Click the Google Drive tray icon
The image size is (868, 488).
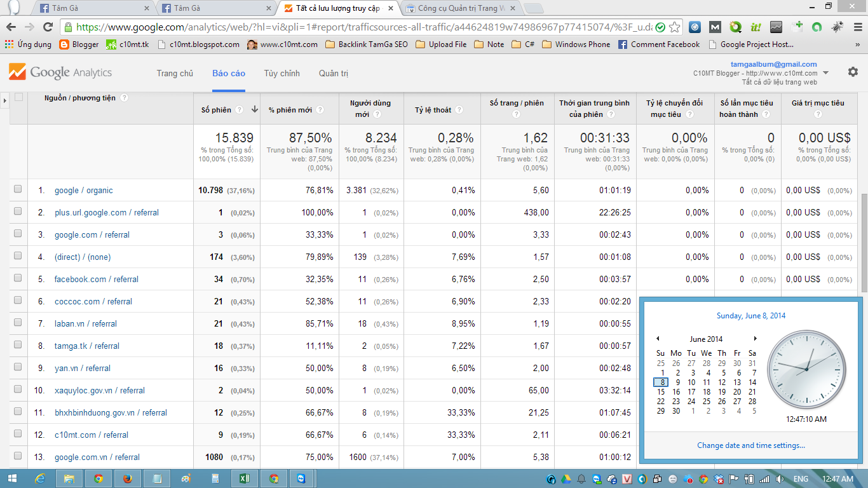click(x=566, y=479)
